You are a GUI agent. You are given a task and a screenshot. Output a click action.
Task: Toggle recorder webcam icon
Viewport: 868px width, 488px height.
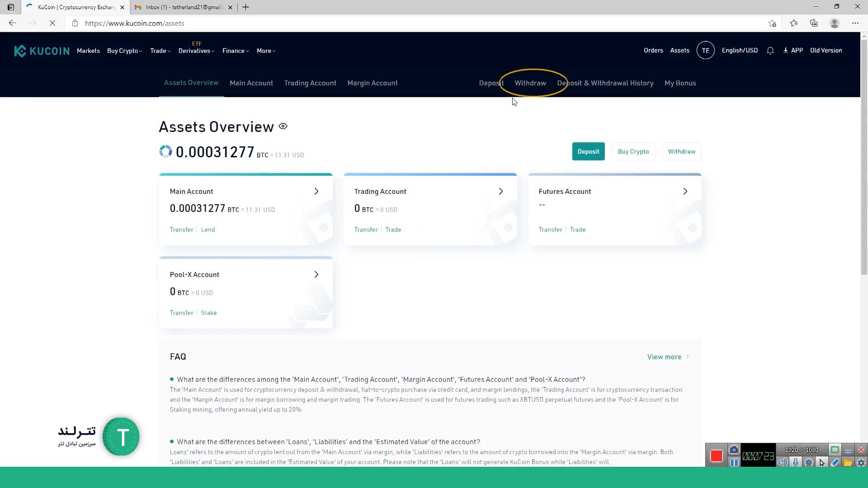pyautogui.click(x=809, y=462)
